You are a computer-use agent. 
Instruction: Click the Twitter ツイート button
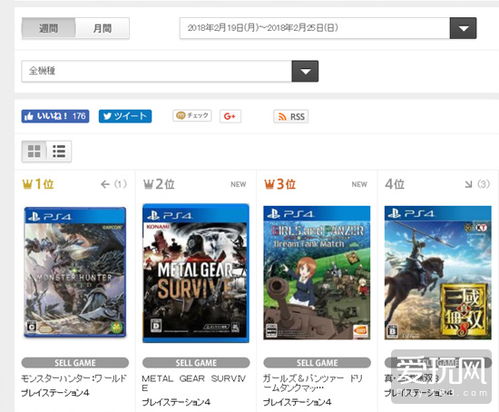click(x=125, y=116)
